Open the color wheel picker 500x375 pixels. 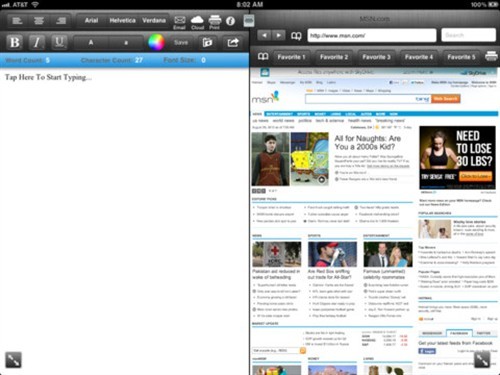156,42
